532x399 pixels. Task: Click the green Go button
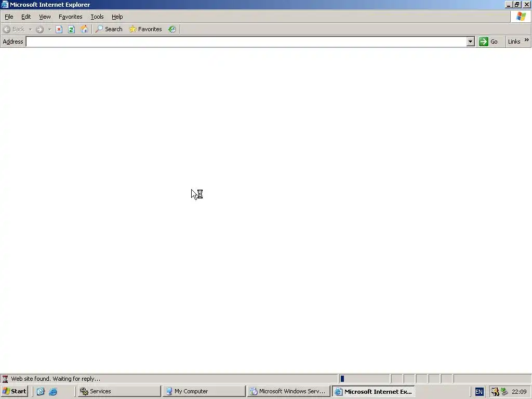click(488, 42)
